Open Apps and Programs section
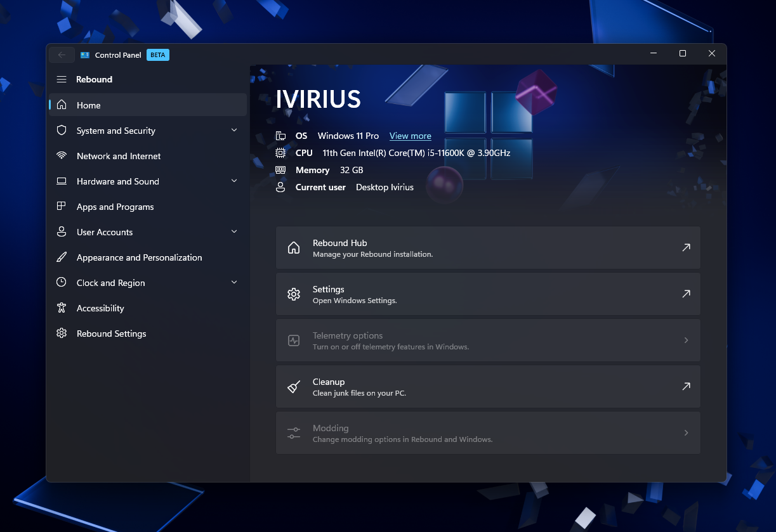The image size is (776, 532). (x=148, y=207)
